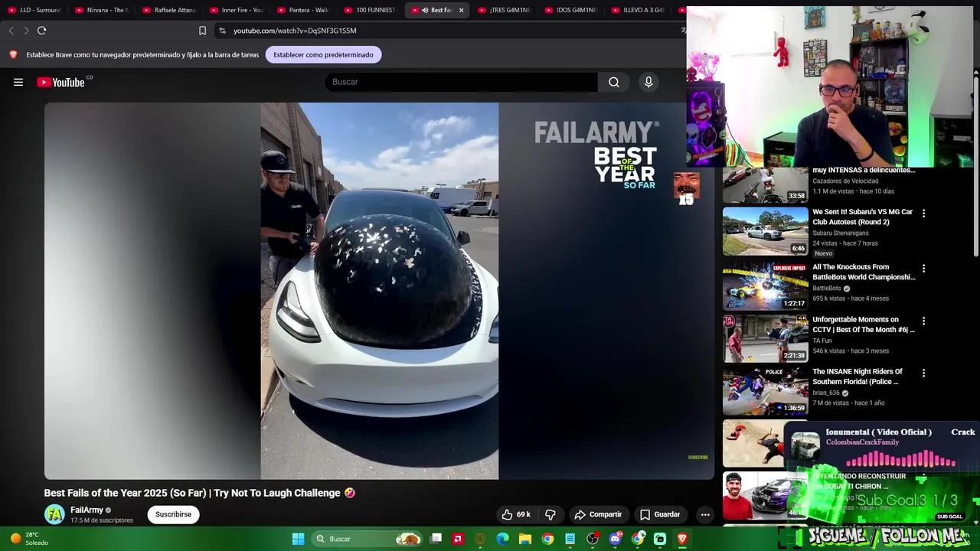
Task: Launch AMD software from the taskbar
Action: (x=458, y=539)
